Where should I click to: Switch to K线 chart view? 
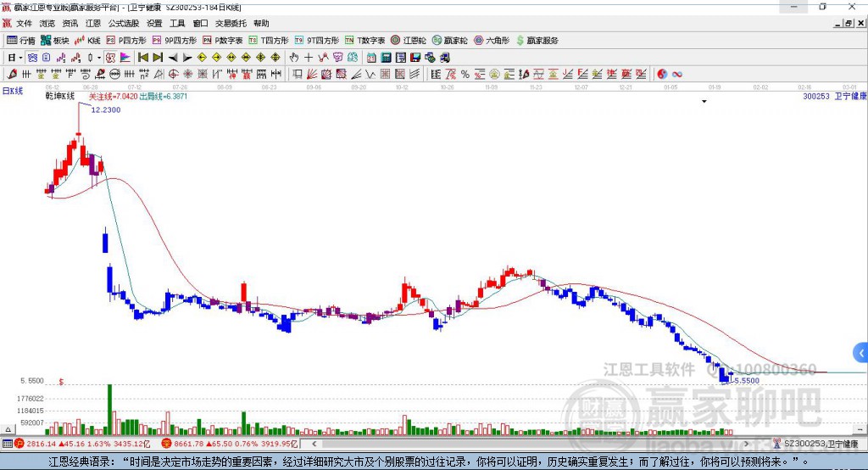(x=87, y=41)
